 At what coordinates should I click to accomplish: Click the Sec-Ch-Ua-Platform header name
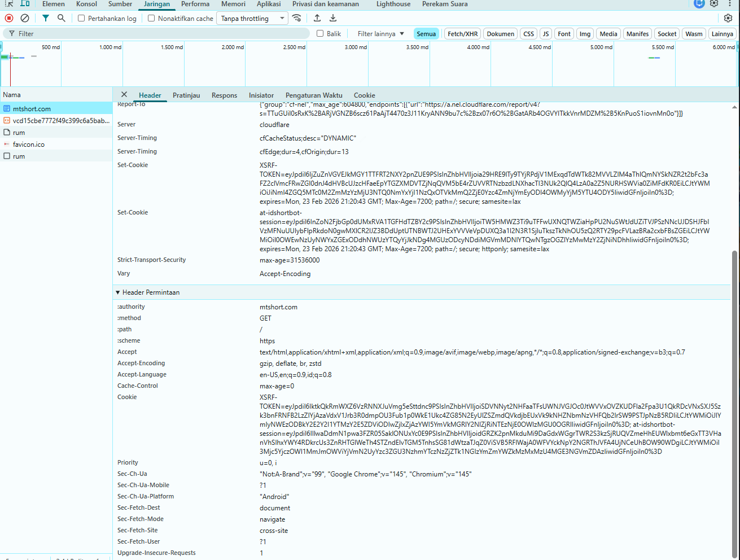(146, 496)
